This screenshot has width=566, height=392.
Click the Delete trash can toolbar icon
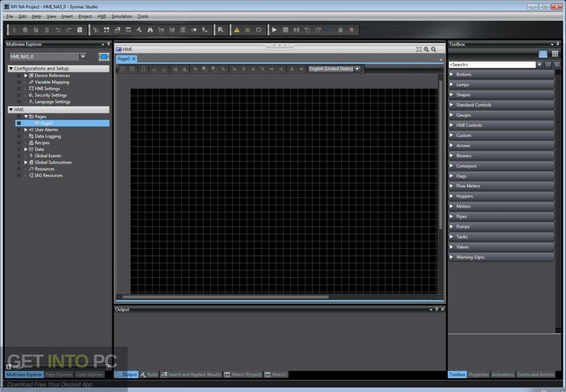click(47, 30)
